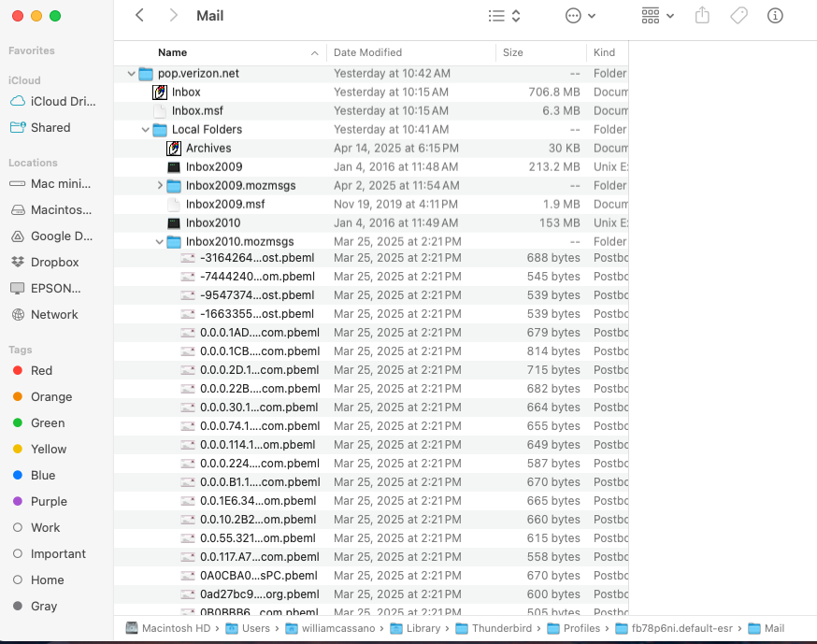Jump to Profiles in the path bar
817x644 pixels.
(574, 628)
